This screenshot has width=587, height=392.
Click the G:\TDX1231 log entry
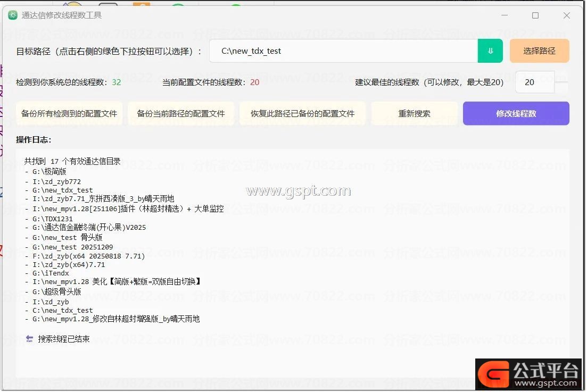pyautogui.click(x=52, y=219)
